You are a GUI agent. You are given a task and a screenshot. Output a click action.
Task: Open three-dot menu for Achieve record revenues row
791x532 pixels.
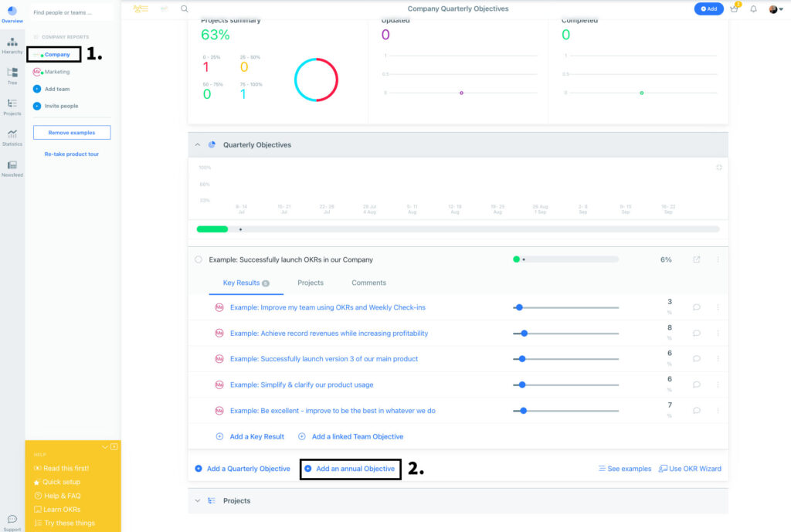tap(718, 333)
